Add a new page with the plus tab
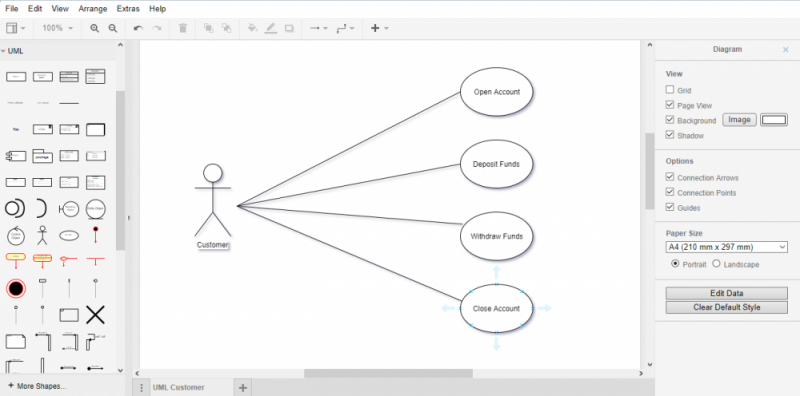The image size is (800, 396). [x=243, y=388]
